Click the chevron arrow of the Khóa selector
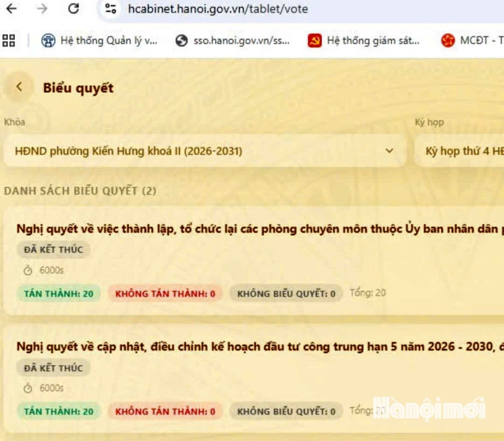The height and width of the screenshot is (441, 504). [389, 151]
